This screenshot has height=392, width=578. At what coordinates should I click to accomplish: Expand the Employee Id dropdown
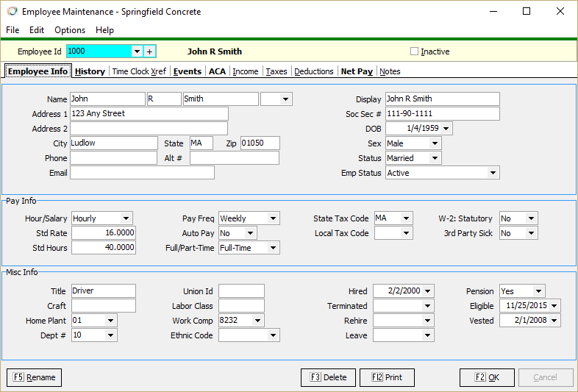point(136,51)
